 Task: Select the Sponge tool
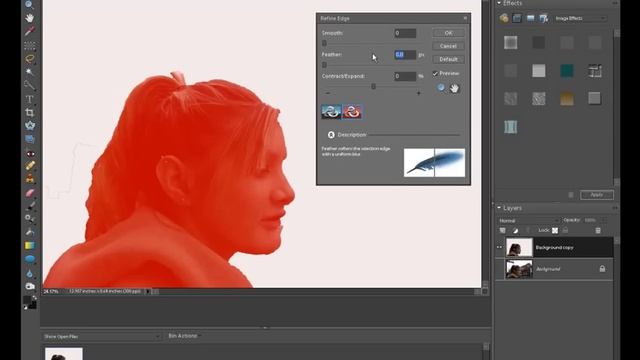29,286
